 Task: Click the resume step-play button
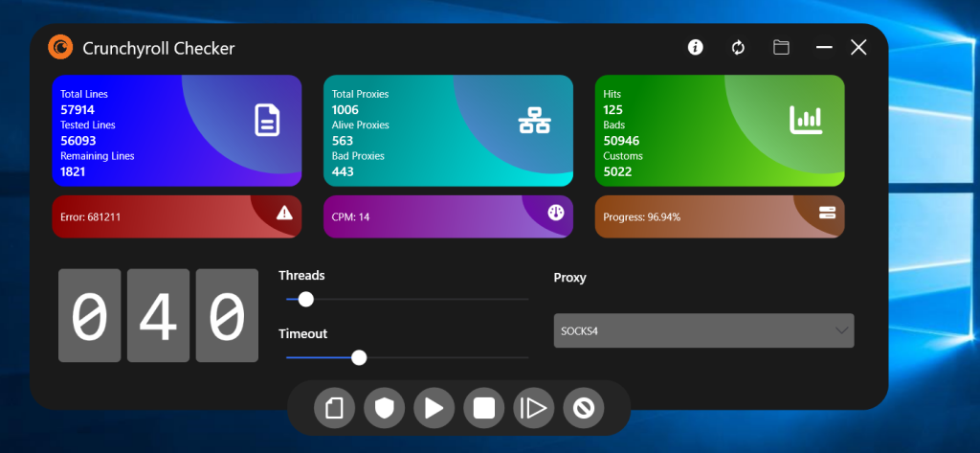tap(534, 408)
